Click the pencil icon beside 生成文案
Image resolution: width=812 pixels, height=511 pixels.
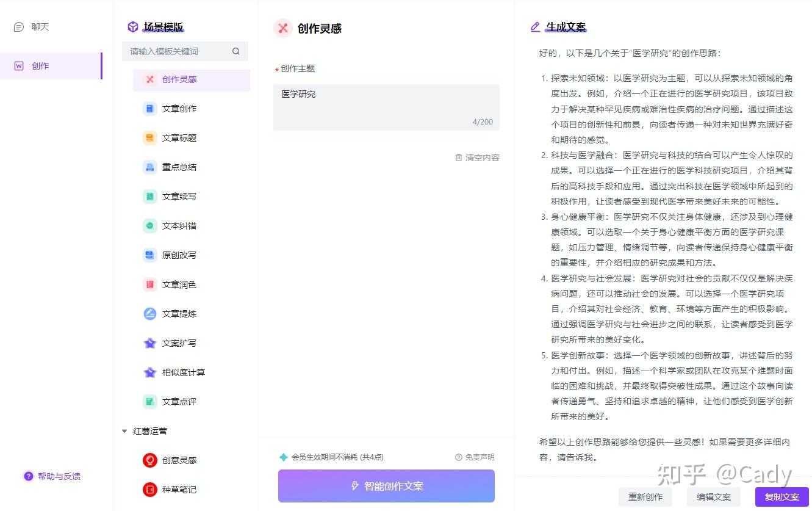tap(536, 27)
